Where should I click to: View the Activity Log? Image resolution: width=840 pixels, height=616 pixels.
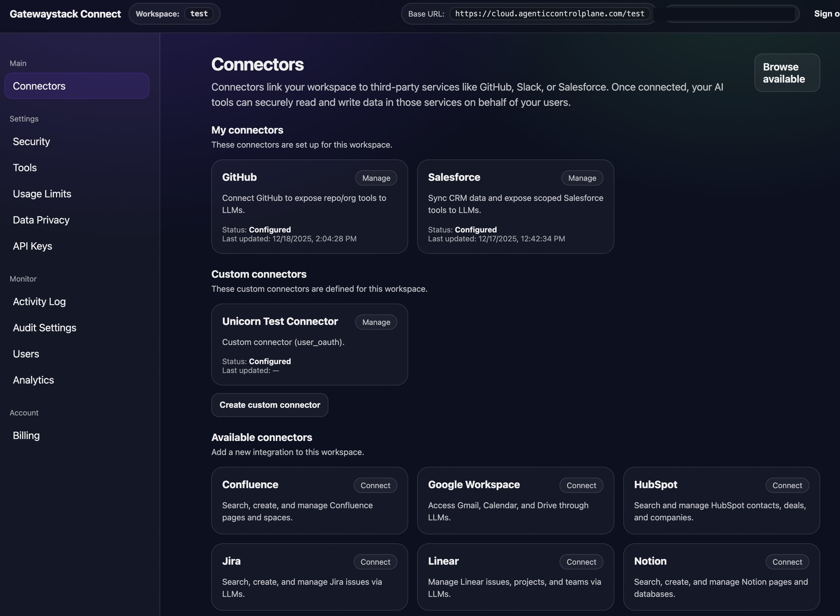coord(39,301)
